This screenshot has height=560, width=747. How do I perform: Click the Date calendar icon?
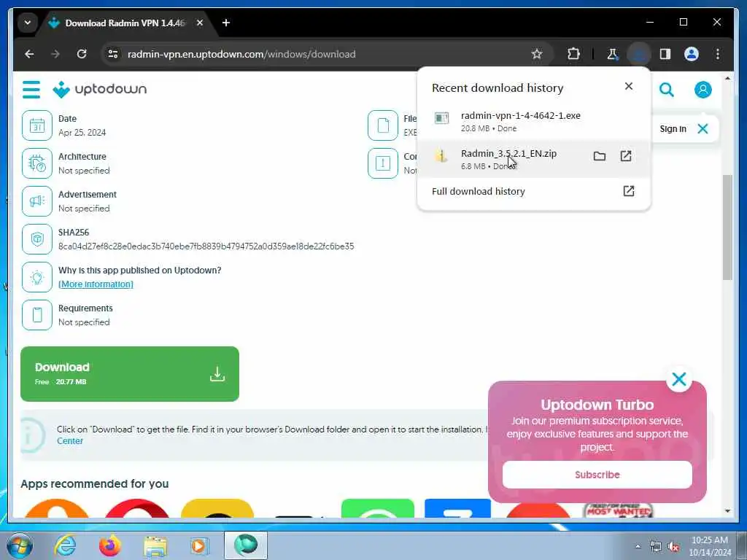coord(37,125)
